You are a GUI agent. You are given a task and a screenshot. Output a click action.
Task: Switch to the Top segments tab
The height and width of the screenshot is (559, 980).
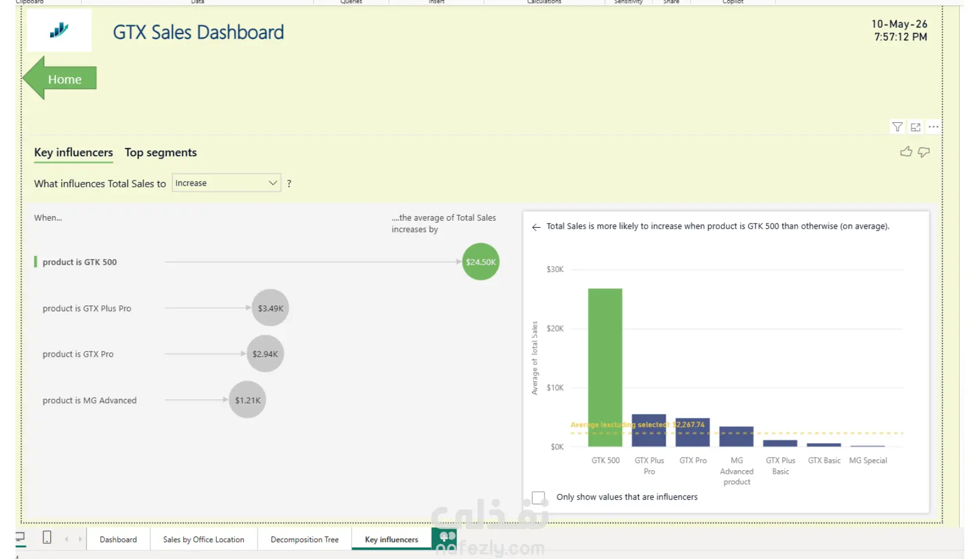click(x=160, y=153)
